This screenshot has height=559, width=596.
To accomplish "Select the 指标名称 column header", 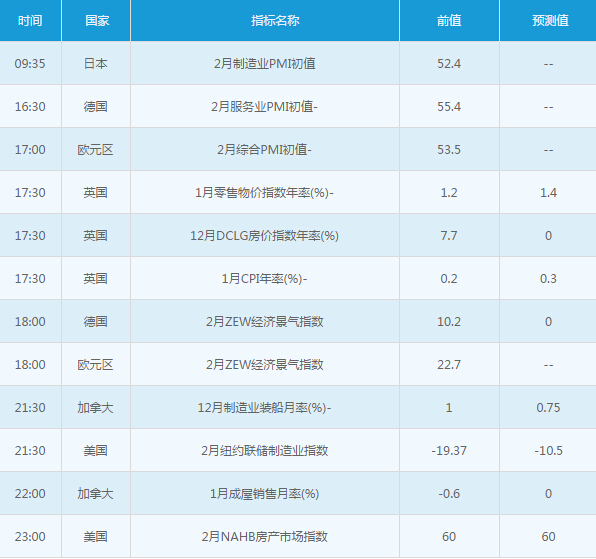I will [x=275, y=21].
